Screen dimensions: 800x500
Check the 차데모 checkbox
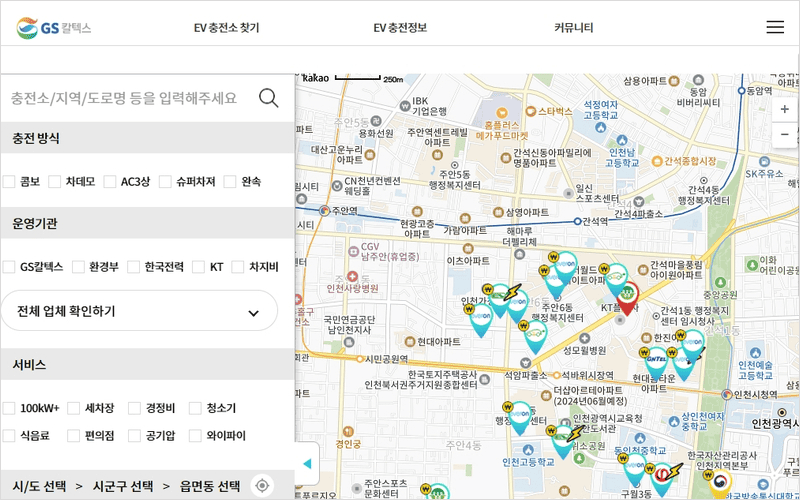point(55,181)
